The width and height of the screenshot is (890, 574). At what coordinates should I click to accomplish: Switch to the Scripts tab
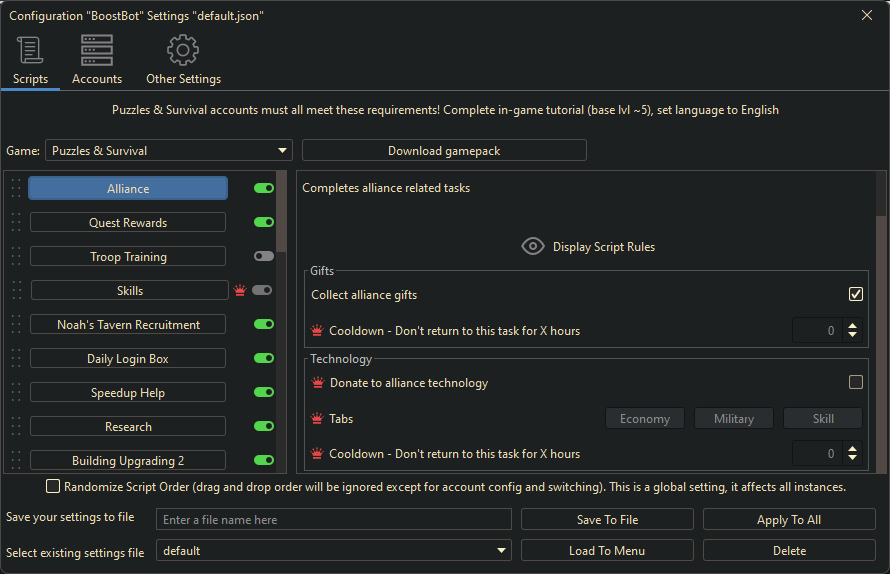30,60
